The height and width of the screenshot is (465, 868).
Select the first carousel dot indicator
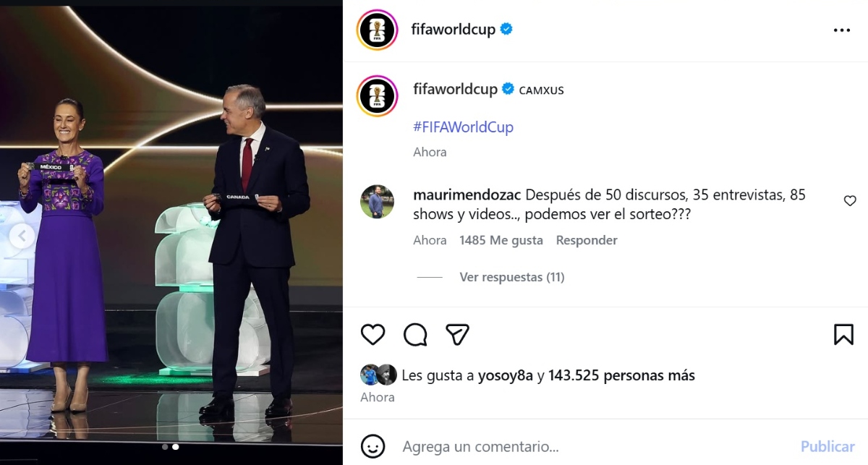[165, 447]
